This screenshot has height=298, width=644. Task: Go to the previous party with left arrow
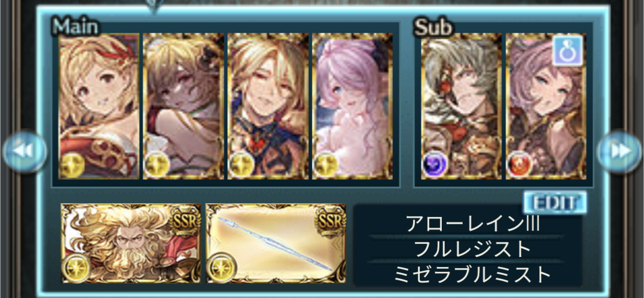tap(24, 152)
